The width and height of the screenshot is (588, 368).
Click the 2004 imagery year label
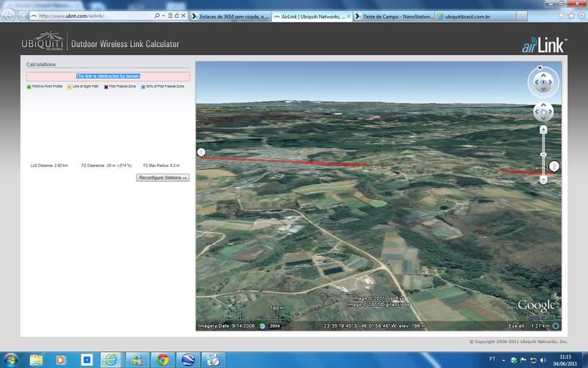click(x=275, y=326)
